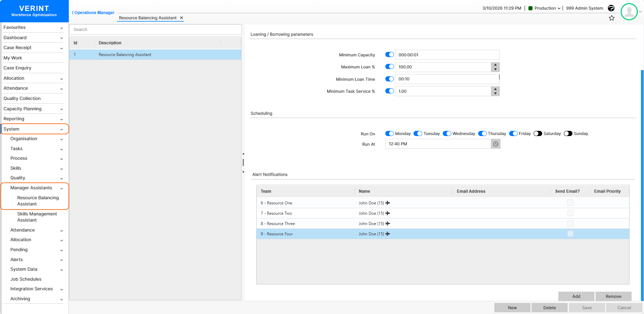The height and width of the screenshot is (314, 644).
Task: Click the Search input field
Action: click(x=155, y=30)
